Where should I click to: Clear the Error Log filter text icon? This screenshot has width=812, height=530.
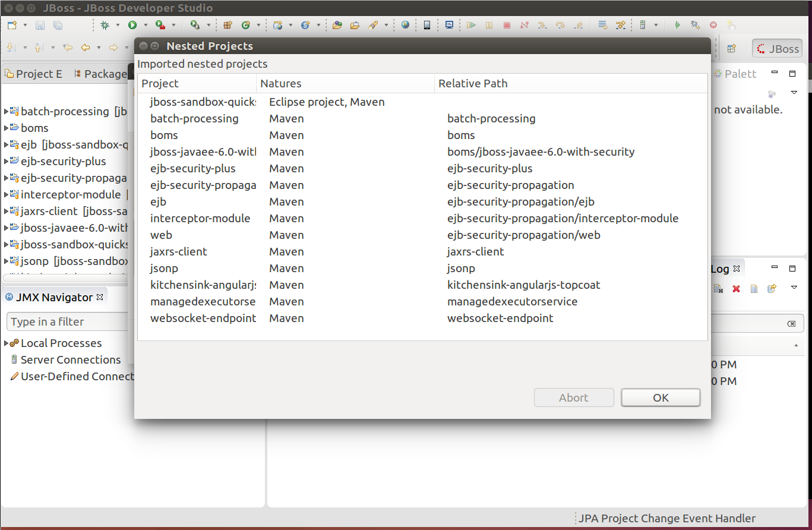point(791,324)
